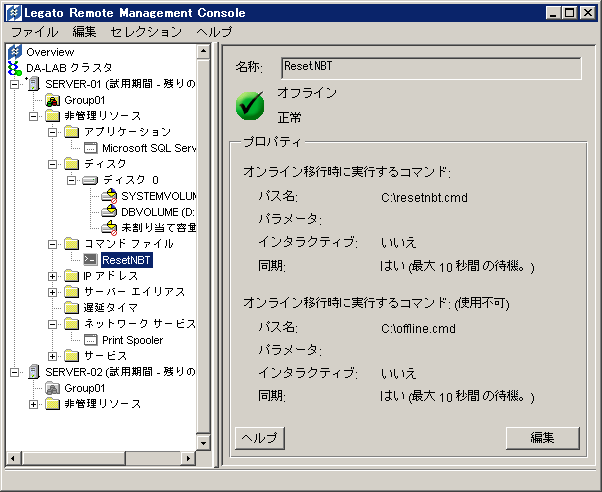Screen dimensions: 602x492
Task: Expand 非管理リソース under SERVER-02
Action: pyautogui.click(x=33, y=404)
